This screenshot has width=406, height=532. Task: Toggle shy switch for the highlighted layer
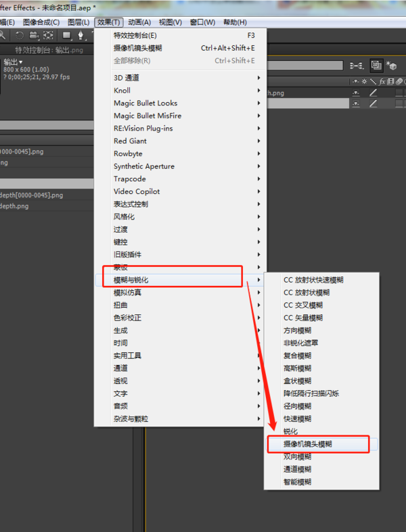click(x=356, y=103)
